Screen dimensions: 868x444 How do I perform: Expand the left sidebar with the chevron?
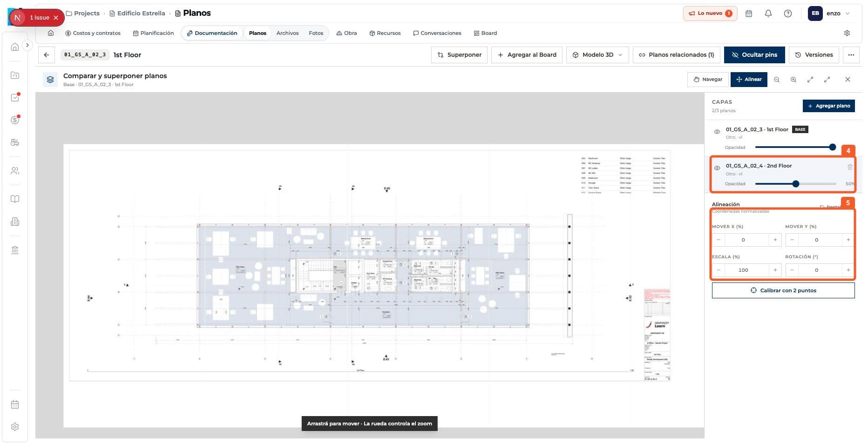pyautogui.click(x=27, y=45)
